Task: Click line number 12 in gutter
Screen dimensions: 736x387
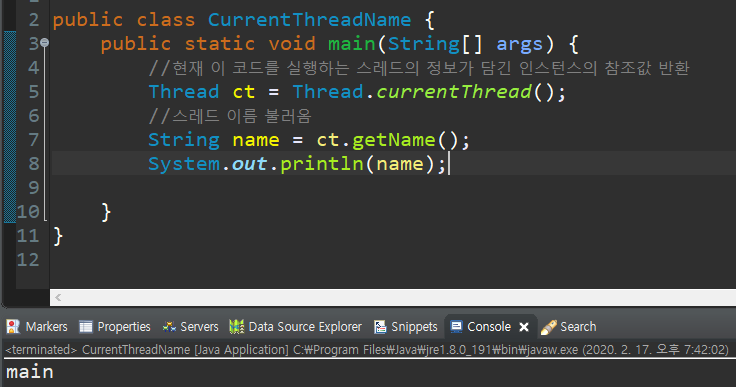Action: (x=28, y=260)
